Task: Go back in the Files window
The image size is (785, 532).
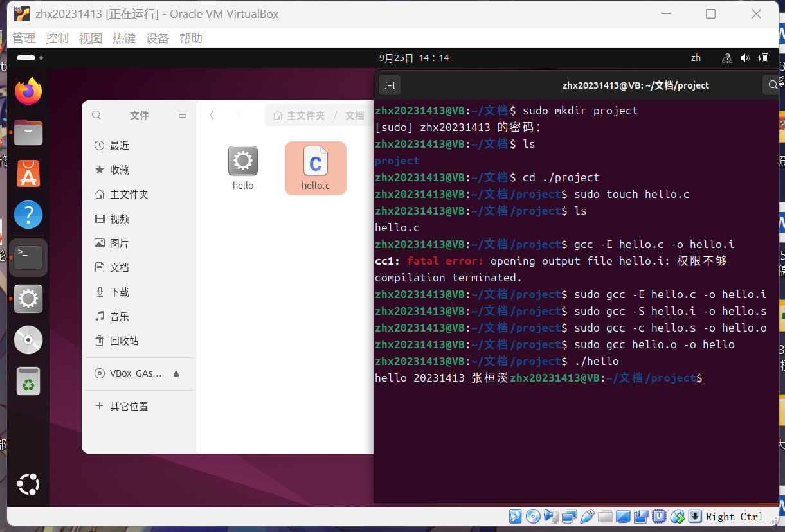Action: pos(212,116)
